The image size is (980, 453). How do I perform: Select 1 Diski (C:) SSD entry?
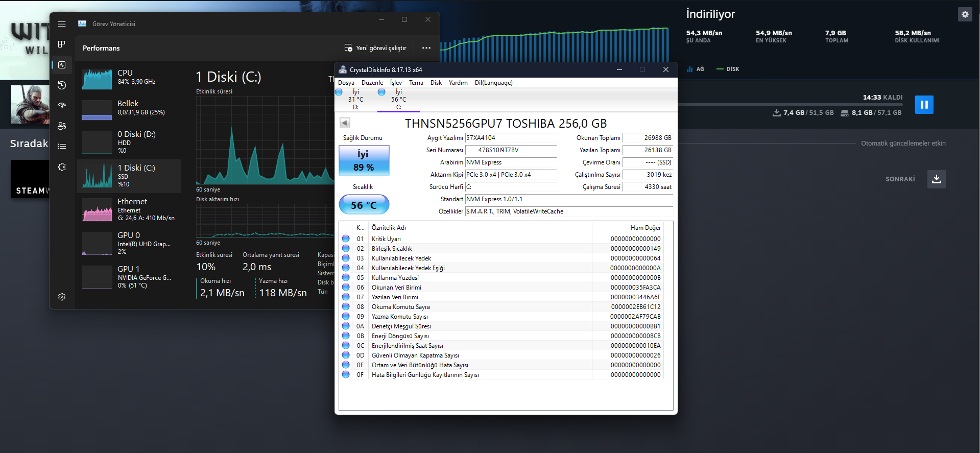point(129,176)
